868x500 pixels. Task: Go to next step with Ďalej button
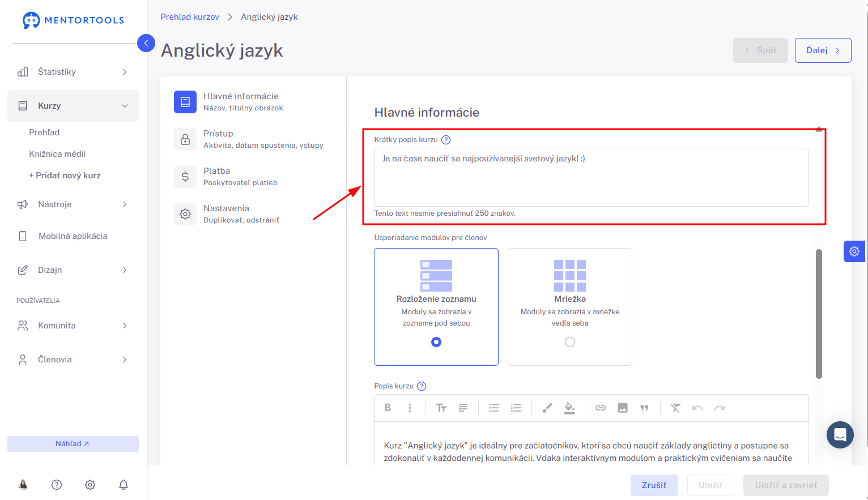823,50
